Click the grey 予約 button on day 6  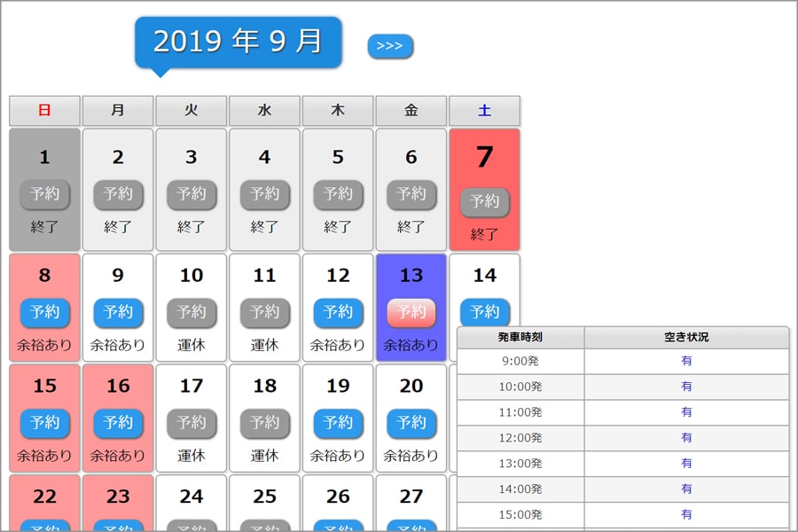point(411,194)
